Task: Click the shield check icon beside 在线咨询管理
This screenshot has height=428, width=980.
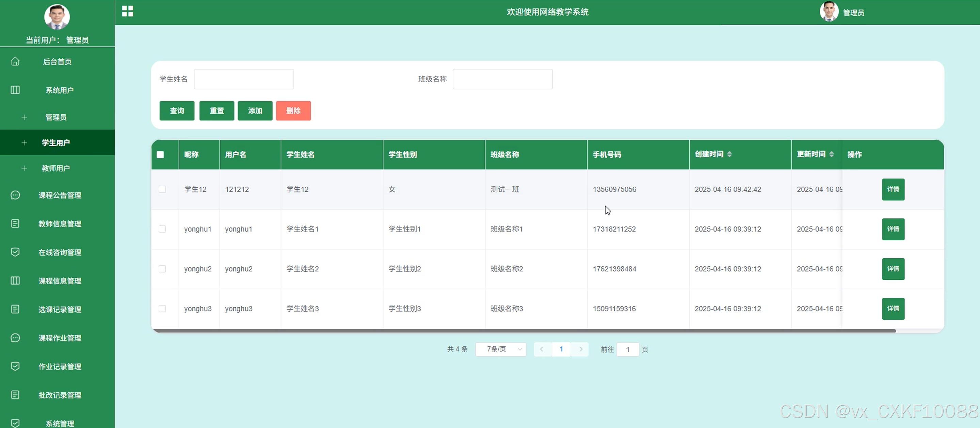Action: click(x=15, y=252)
